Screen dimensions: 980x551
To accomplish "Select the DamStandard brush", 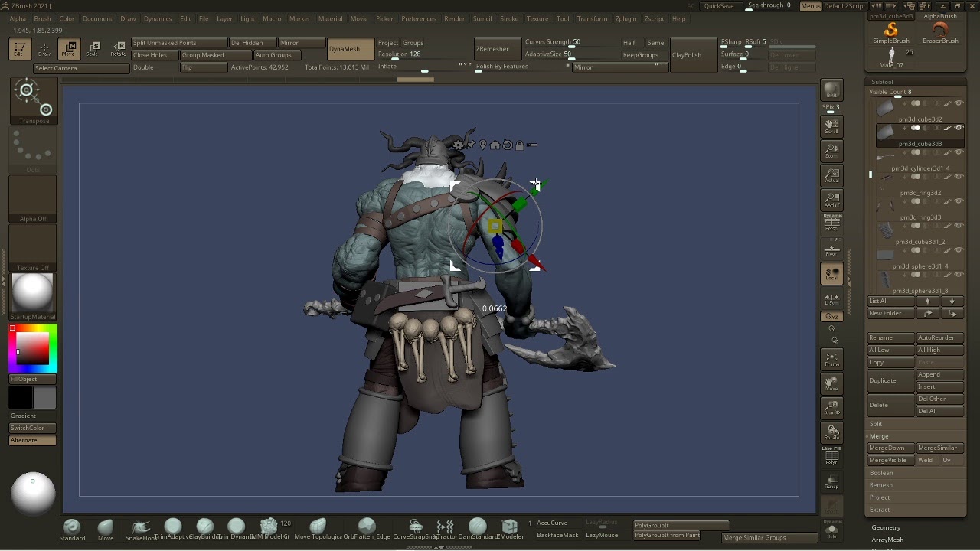I will pyautogui.click(x=478, y=529).
